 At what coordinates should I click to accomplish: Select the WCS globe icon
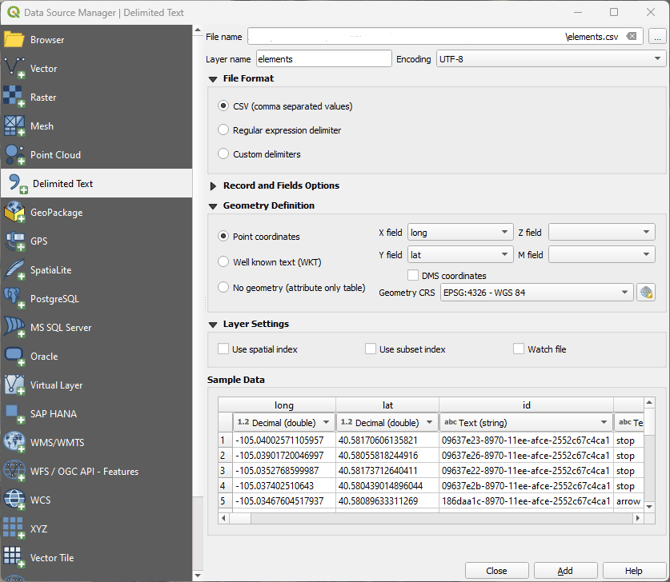tap(14, 500)
